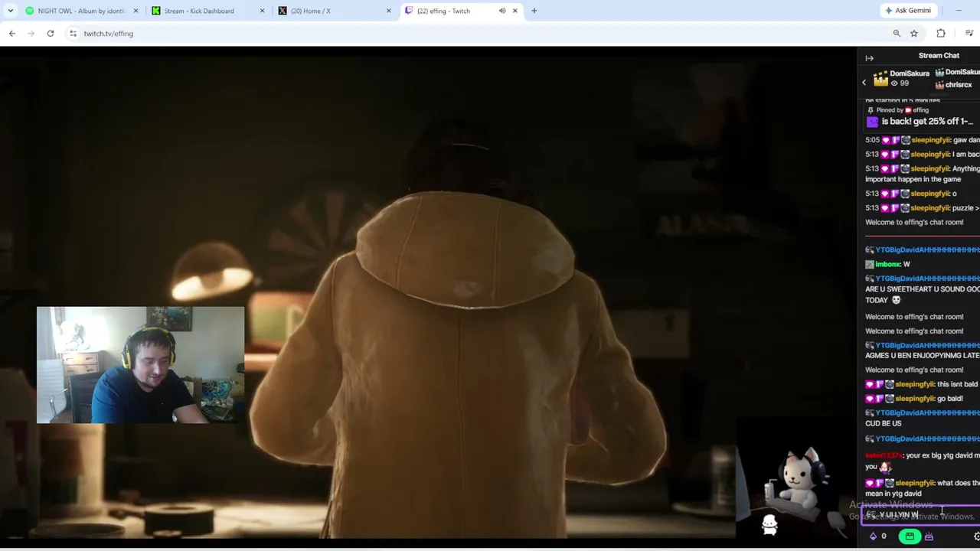Open the browser extensions puzzle icon

coord(941,34)
